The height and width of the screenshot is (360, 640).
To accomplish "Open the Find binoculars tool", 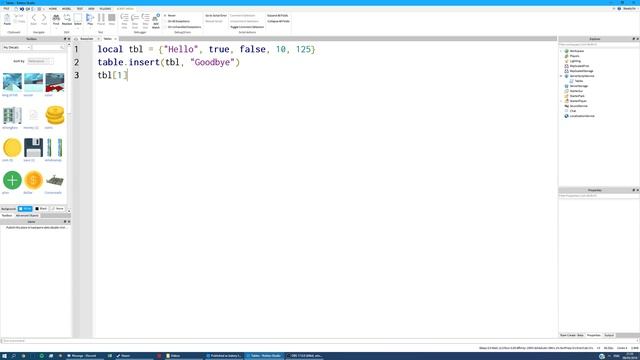I will [56, 19].
